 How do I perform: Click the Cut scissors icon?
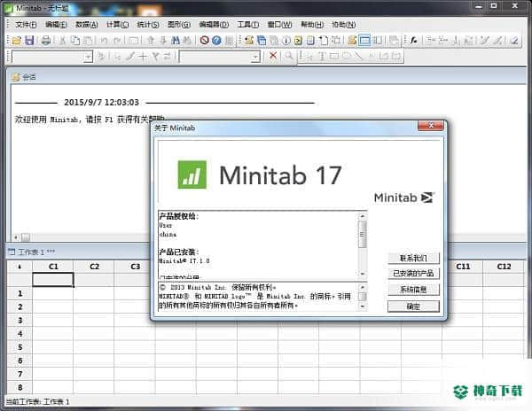tap(62, 41)
